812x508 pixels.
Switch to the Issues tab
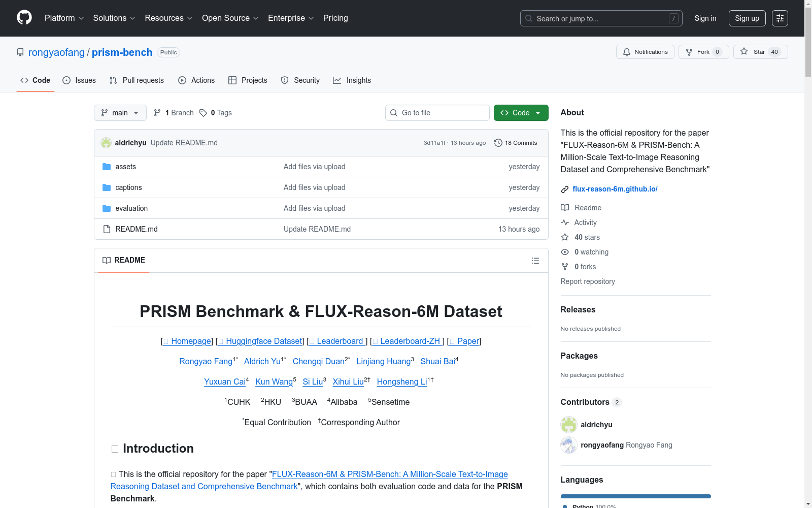pos(79,80)
